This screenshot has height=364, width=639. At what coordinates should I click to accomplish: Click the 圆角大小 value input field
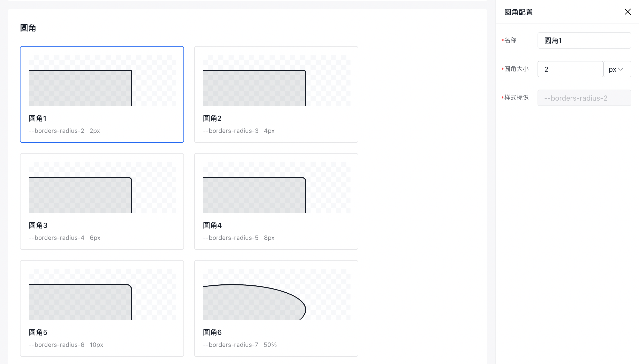[570, 69]
